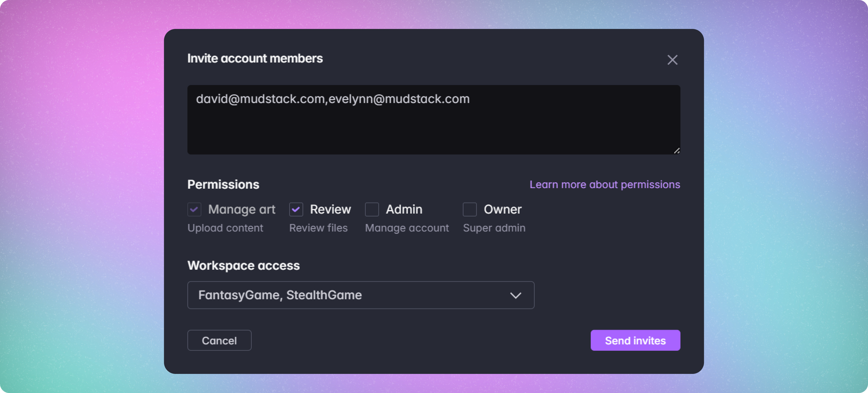This screenshot has width=868, height=393.
Task: Click the FantasyGame, StealthGame selection text
Action: point(280,295)
